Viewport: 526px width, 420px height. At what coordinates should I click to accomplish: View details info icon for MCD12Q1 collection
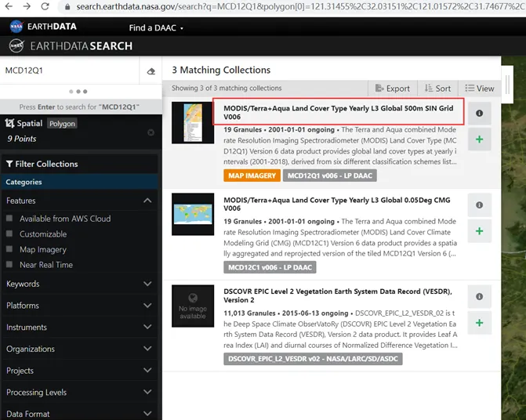[480, 114]
